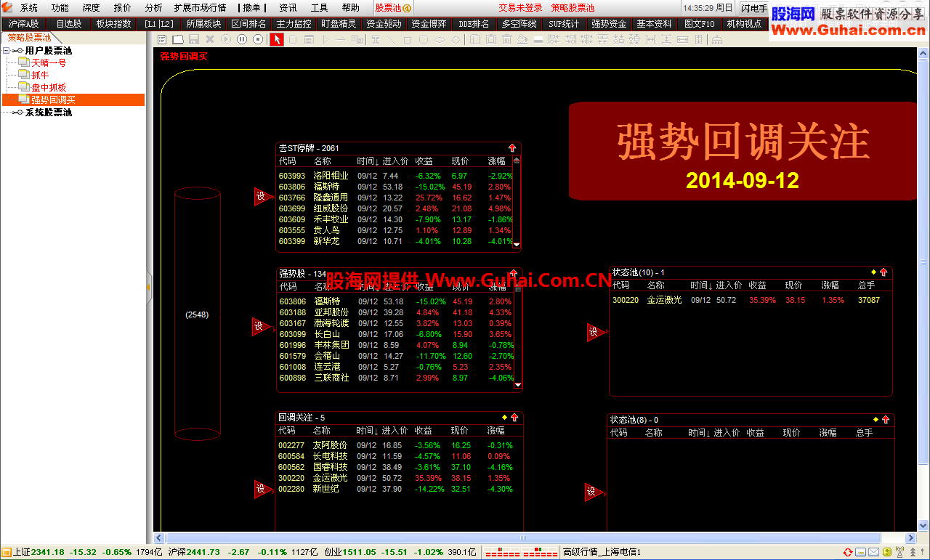This screenshot has width=930, height=560.
Task: Select the red pointer arrow tool
Action: point(277,39)
